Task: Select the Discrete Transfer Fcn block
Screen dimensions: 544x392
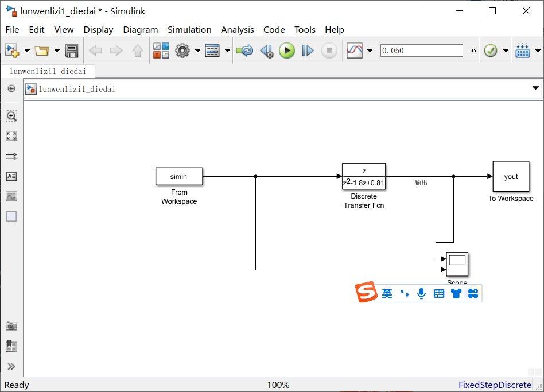Action: (x=364, y=177)
